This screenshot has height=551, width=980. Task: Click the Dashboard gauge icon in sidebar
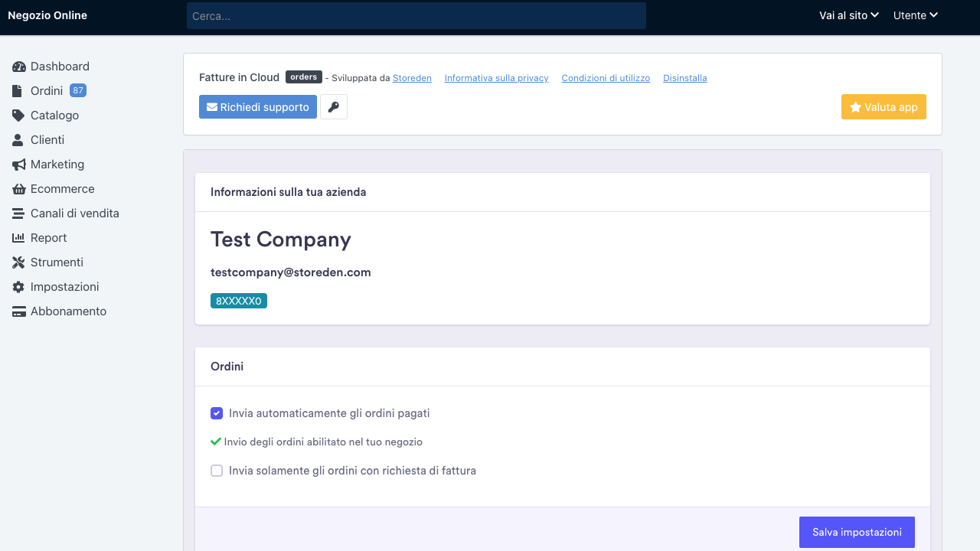19,67
